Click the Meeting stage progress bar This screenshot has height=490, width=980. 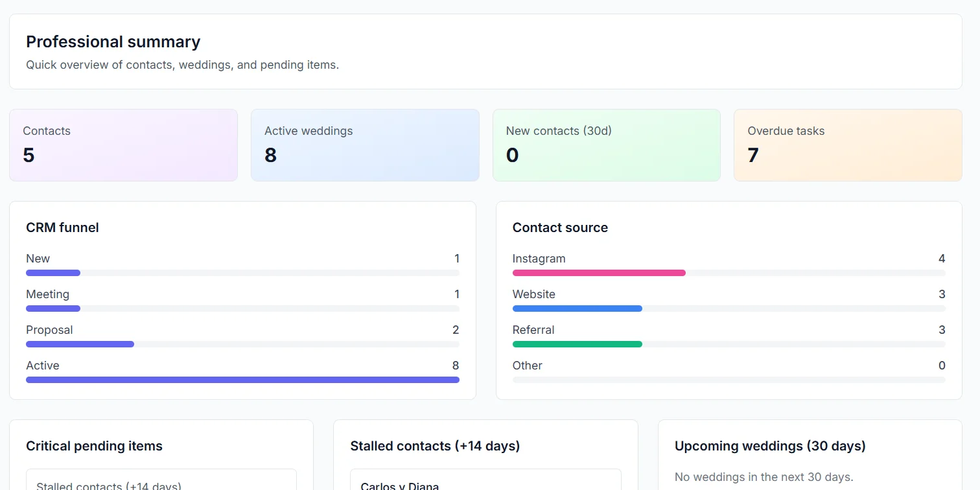pyautogui.click(x=242, y=309)
